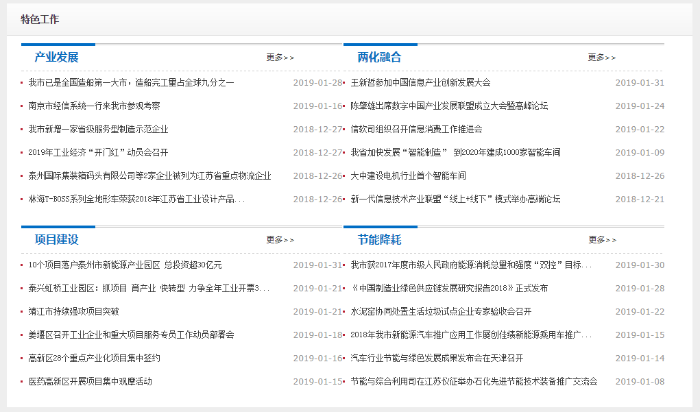Open 信软司组织召开信息消费工作推进会 link
Screen dimensions: 700x412
(416, 129)
